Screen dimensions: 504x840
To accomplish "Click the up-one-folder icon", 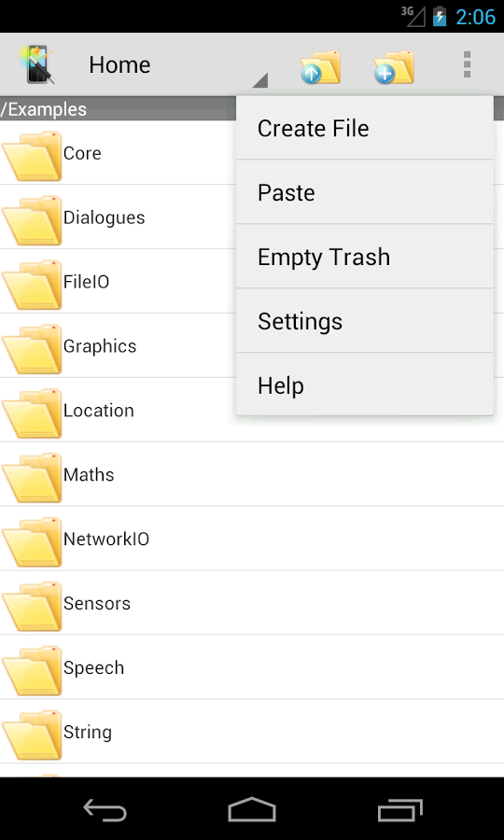I will 320,67.
